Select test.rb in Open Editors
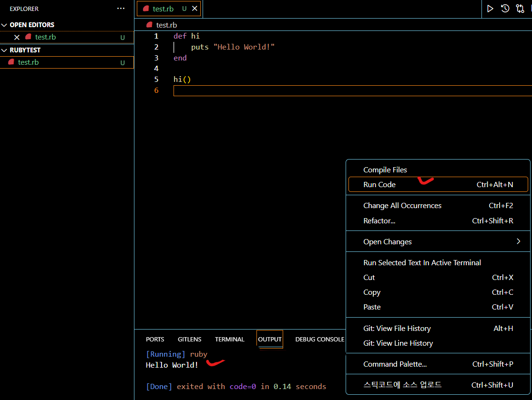 pos(67,37)
